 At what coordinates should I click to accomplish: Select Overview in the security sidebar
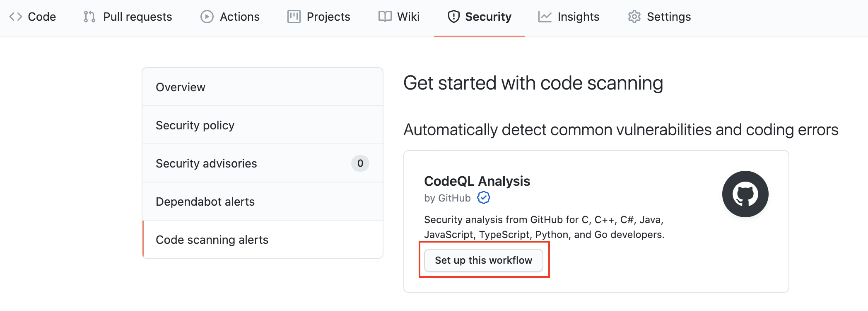(263, 87)
